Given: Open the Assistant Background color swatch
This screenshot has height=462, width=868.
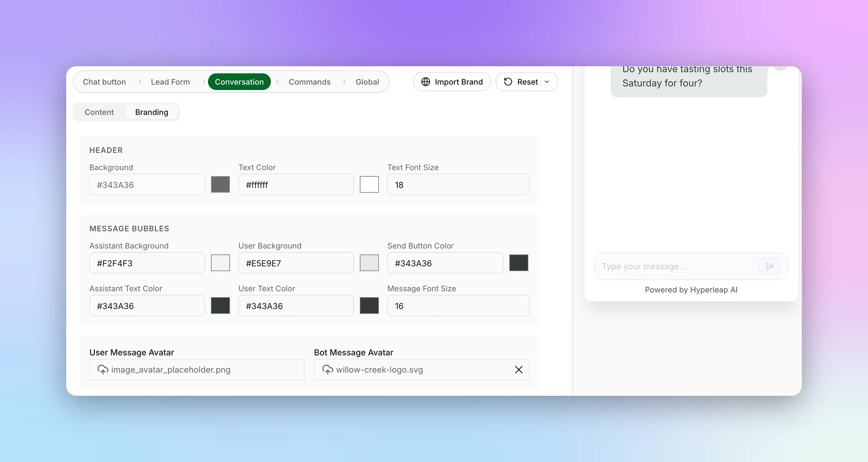Looking at the screenshot, I should [220, 263].
